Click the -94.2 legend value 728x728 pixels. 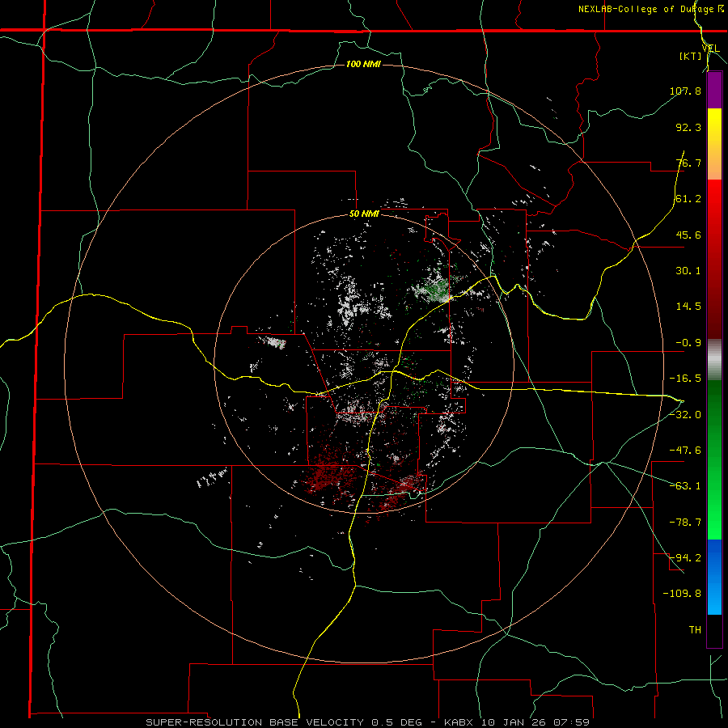[x=685, y=558]
